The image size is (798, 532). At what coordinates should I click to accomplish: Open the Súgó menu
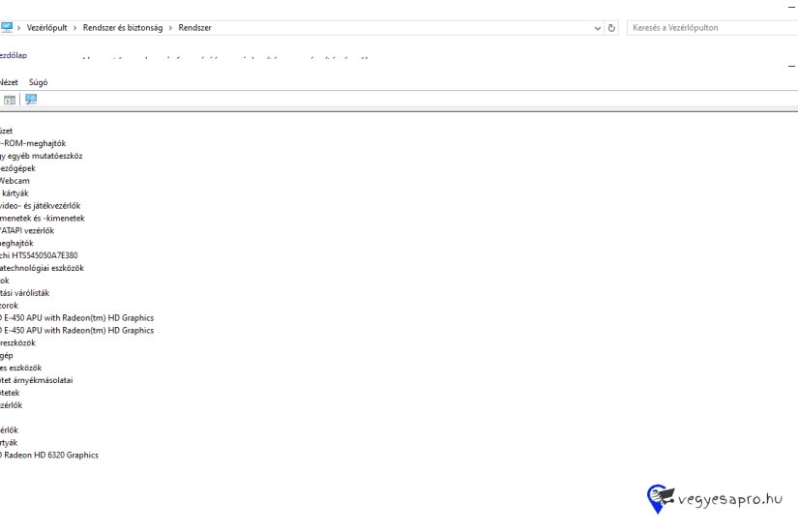pyautogui.click(x=39, y=82)
